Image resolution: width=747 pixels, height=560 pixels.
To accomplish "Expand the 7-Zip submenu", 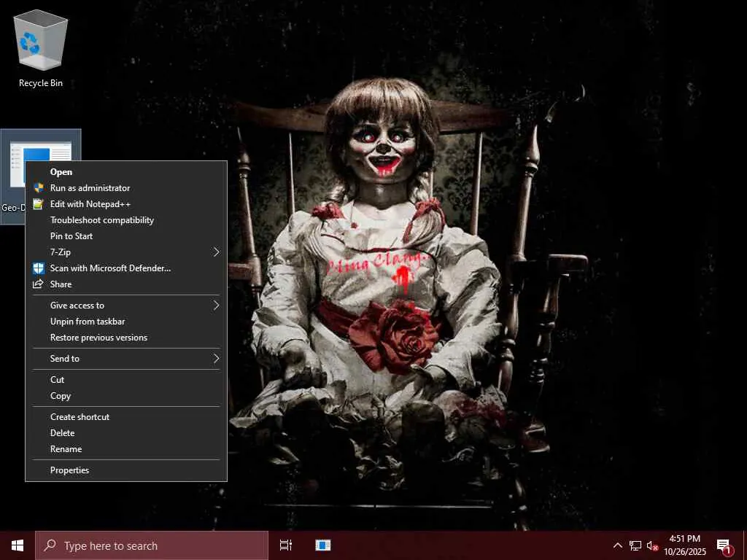I will pos(126,252).
